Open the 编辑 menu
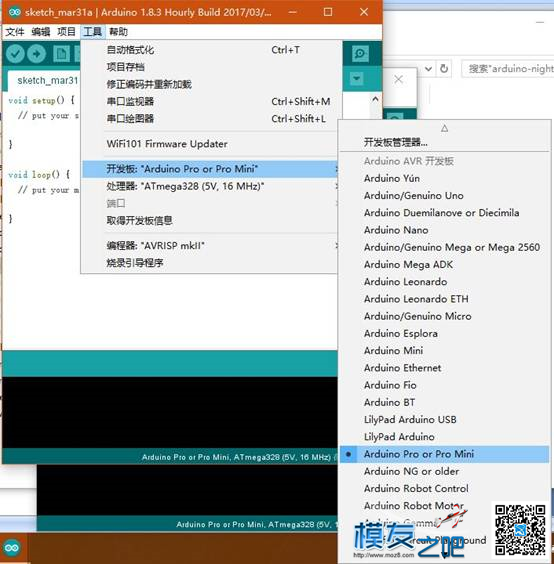Viewport: 554px width, 564px height. pyautogui.click(x=41, y=32)
